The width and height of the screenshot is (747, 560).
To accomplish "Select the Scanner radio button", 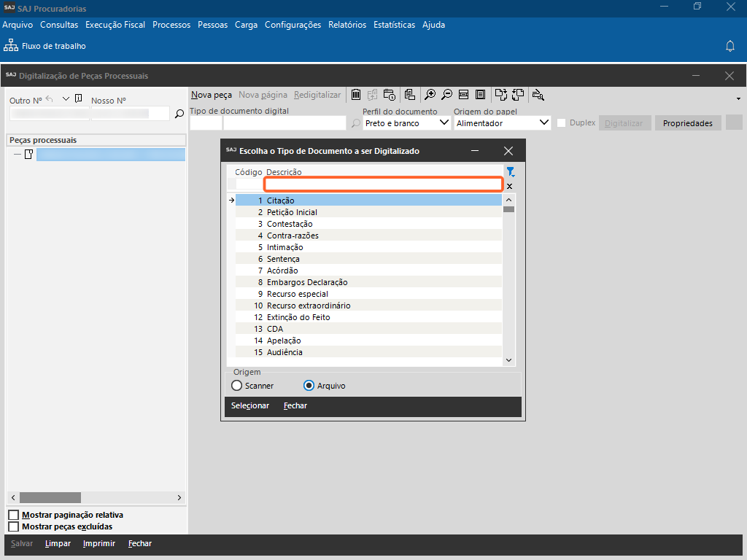I will point(237,386).
